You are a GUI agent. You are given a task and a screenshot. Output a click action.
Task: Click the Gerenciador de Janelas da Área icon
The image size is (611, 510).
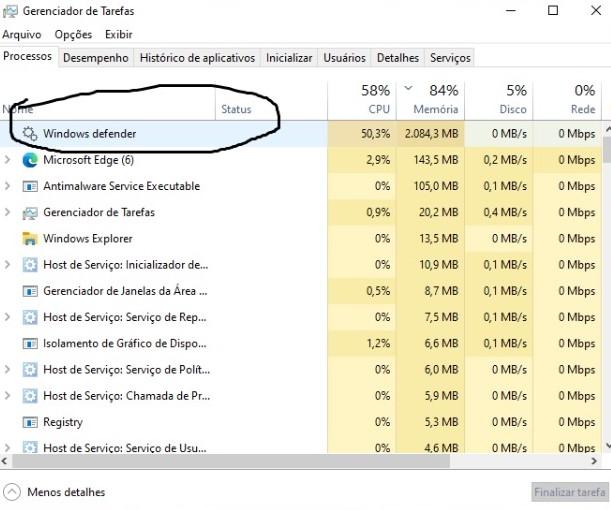point(30,291)
